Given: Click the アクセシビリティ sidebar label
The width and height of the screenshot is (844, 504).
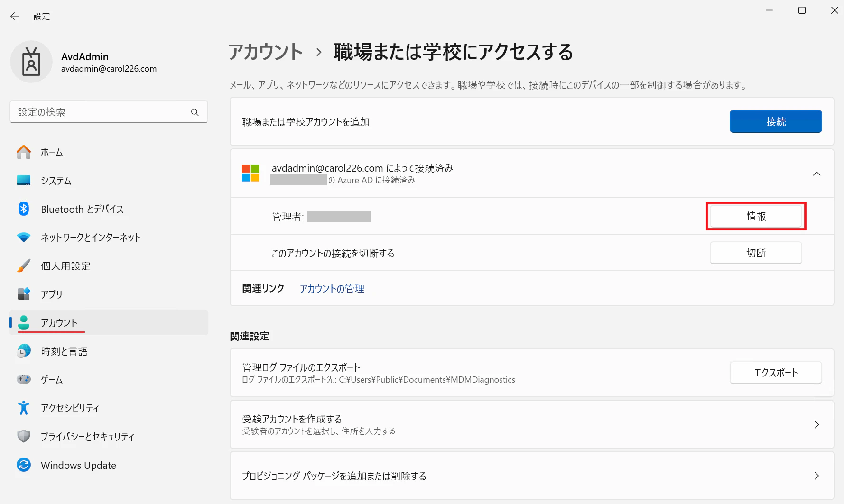Looking at the screenshot, I should [x=70, y=408].
